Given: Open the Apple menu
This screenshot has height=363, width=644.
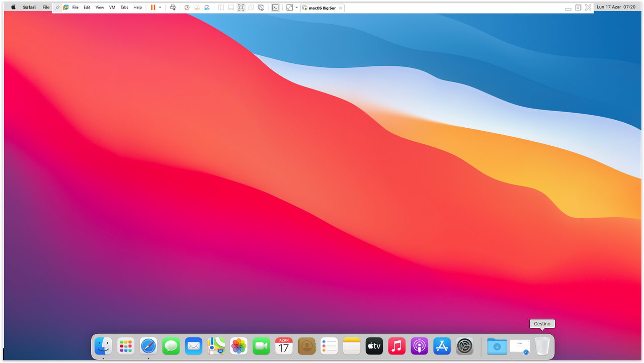Looking at the screenshot, I should pos(13,7).
